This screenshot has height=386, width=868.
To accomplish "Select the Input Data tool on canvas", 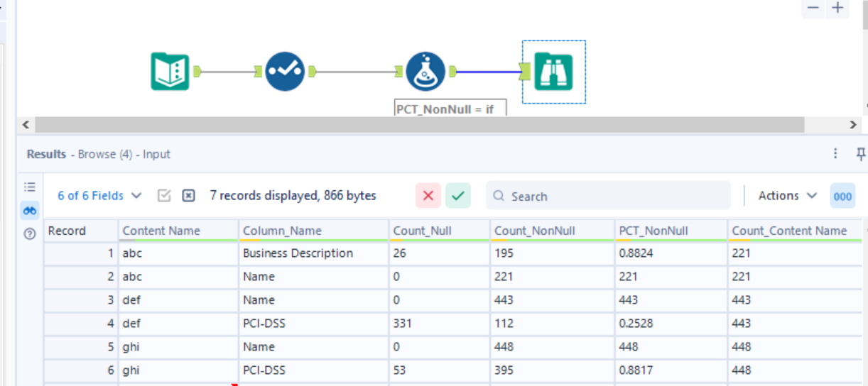I will point(170,71).
